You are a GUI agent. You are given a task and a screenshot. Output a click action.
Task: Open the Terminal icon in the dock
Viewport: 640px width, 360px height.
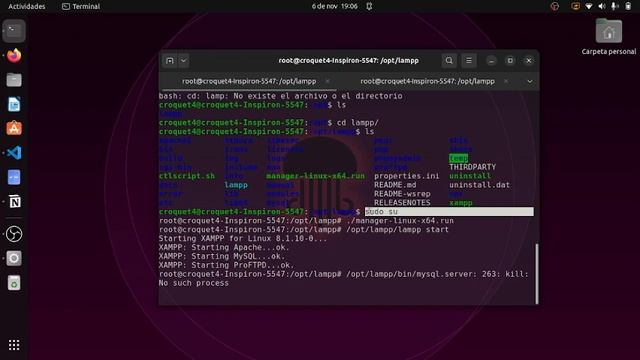pyautogui.click(x=14, y=31)
